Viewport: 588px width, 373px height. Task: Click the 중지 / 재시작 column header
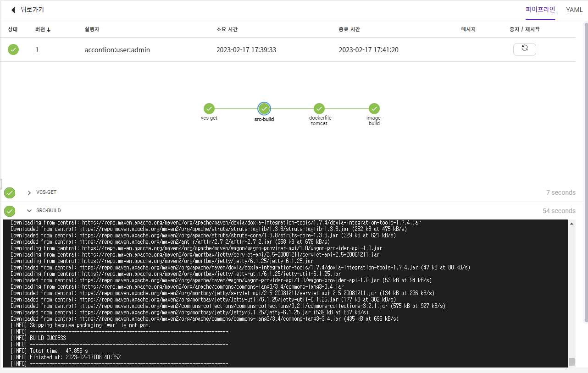(525, 29)
